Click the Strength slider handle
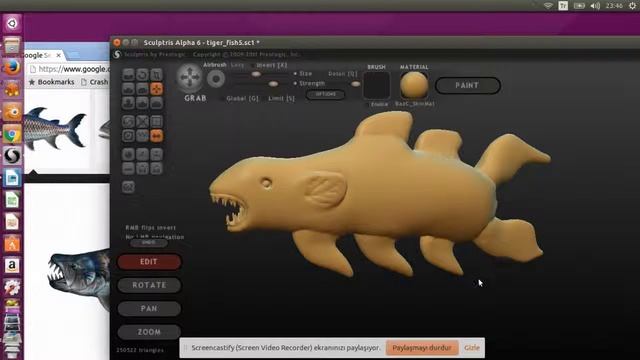Viewport: 640px width, 360px height. pos(273,84)
